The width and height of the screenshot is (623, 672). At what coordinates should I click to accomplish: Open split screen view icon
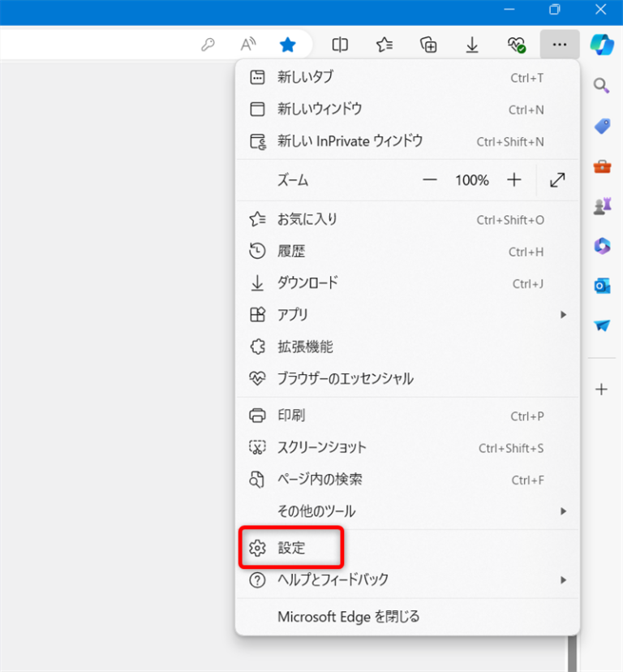pyautogui.click(x=340, y=44)
